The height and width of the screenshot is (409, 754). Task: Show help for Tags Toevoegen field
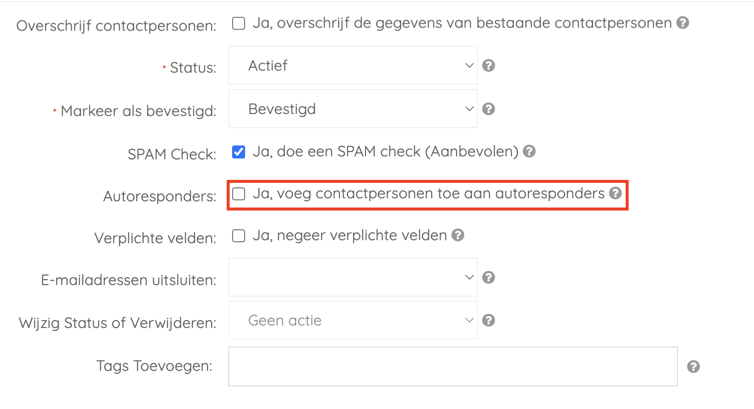tap(693, 367)
